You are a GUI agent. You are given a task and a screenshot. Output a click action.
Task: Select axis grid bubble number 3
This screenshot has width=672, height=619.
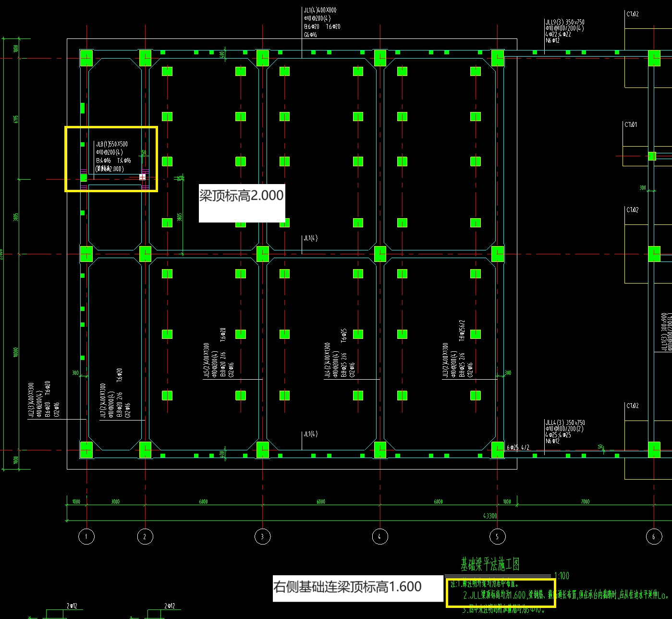click(262, 536)
